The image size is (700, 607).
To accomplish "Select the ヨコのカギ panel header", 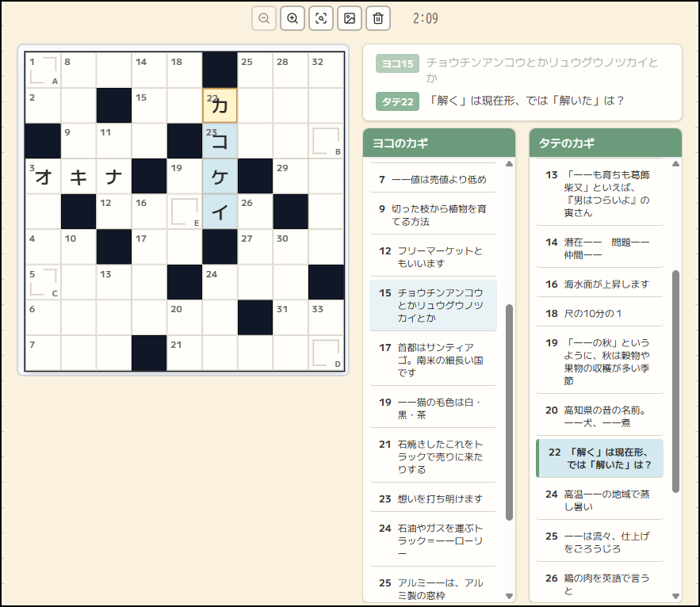I will click(433, 143).
